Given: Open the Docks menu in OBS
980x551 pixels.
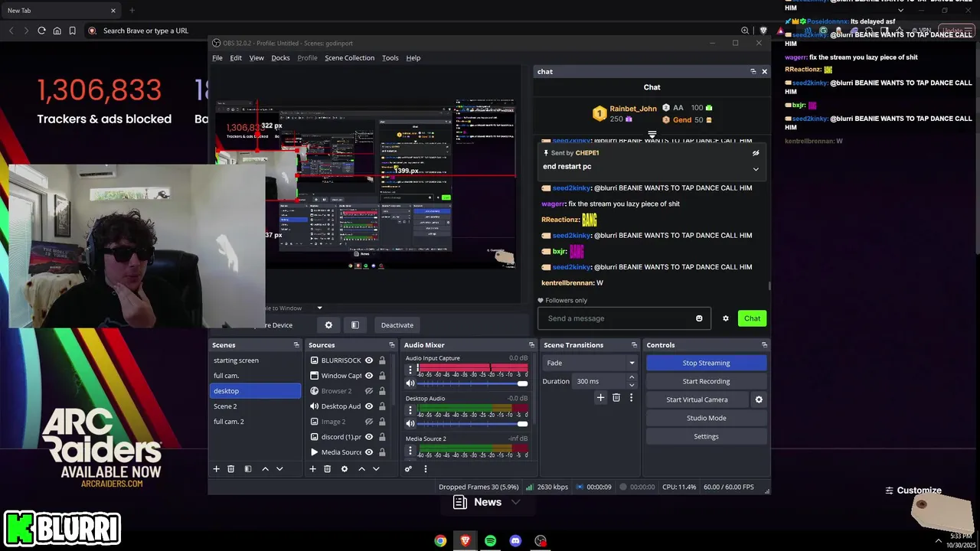Looking at the screenshot, I should pyautogui.click(x=280, y=58).
